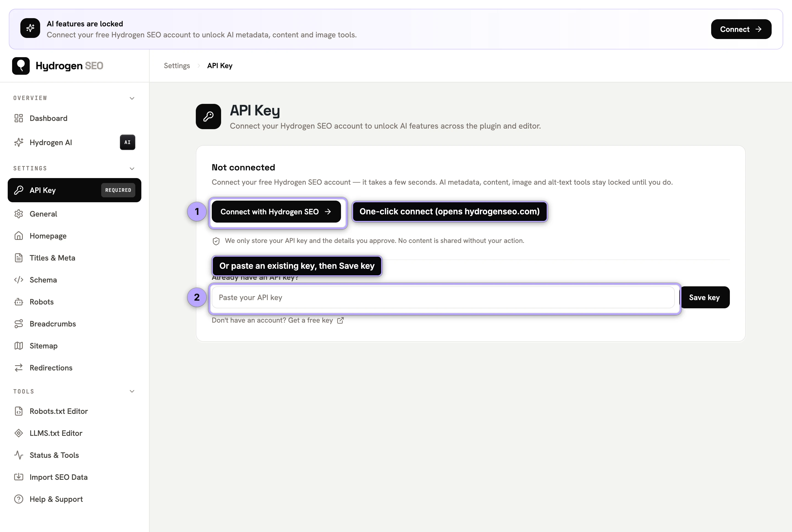
Task: Open Import SEO Data tool
Action: (x=59, y=477)
